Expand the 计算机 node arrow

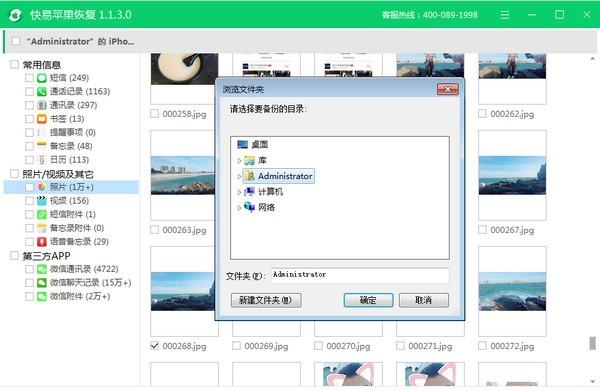pyautogui.click(x=239, y=192)
